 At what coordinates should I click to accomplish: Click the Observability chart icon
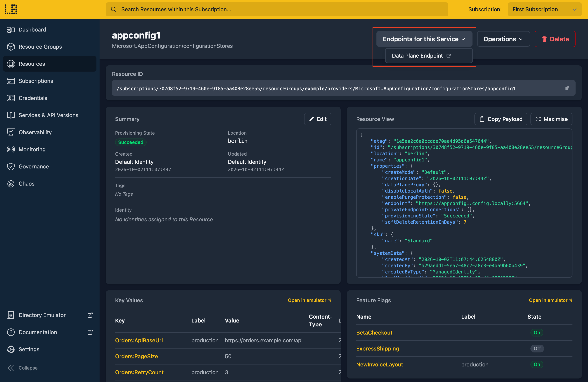(x=11, y=132)
